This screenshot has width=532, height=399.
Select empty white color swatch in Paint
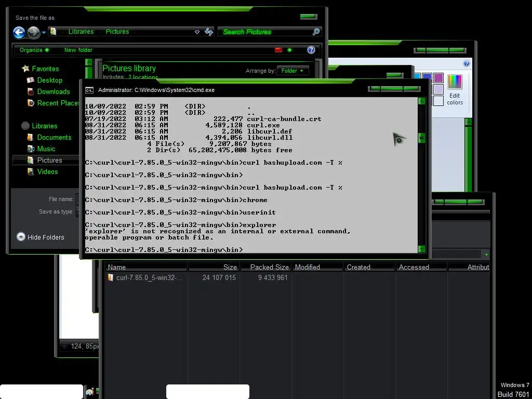[x=438, y=101]
